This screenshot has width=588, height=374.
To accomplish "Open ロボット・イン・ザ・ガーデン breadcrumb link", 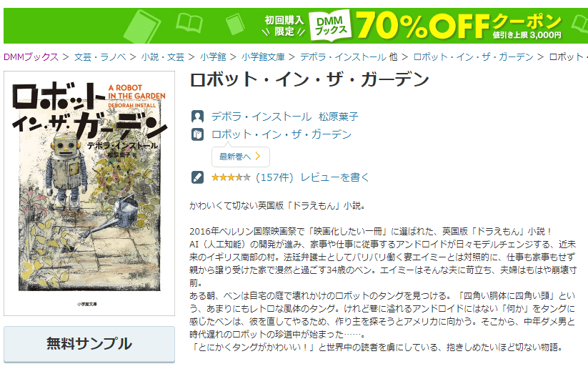I will coord(473,57).
